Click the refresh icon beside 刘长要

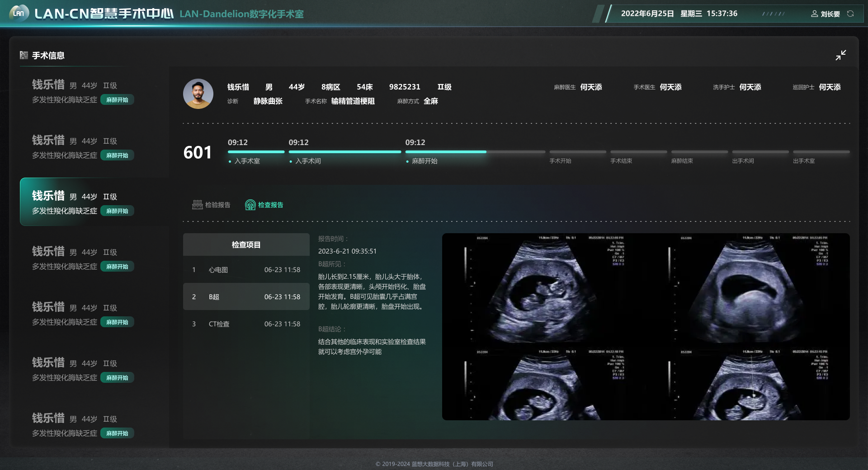tap(850, 14)
